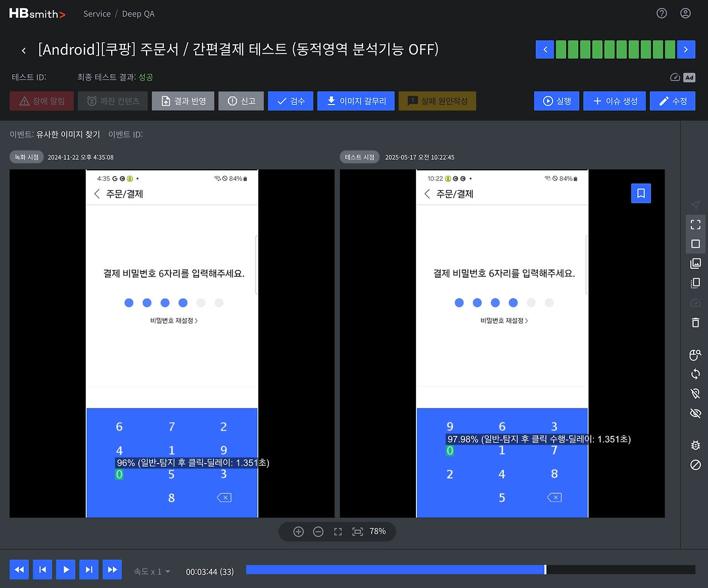Toggle the crossed-out location pin icon

click(x=696, y=393)
